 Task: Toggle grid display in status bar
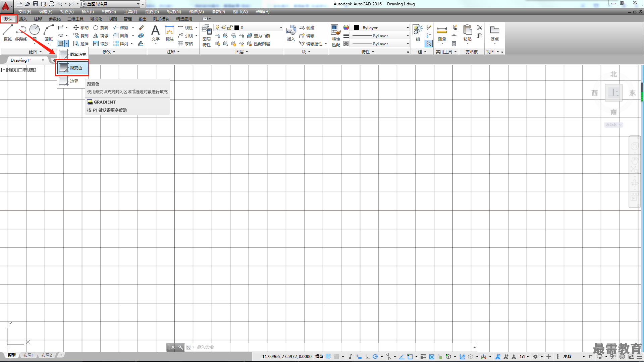click(328, 357)
